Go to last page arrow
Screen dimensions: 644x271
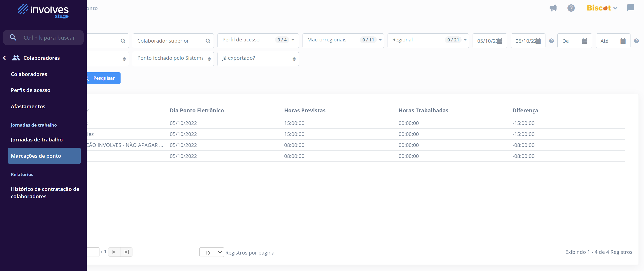click(x=127, y=252)
